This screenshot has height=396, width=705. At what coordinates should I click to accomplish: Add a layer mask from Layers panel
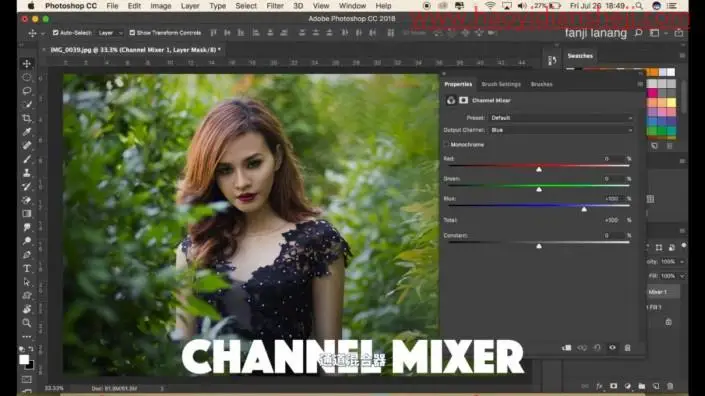click(x=613, y=386)
